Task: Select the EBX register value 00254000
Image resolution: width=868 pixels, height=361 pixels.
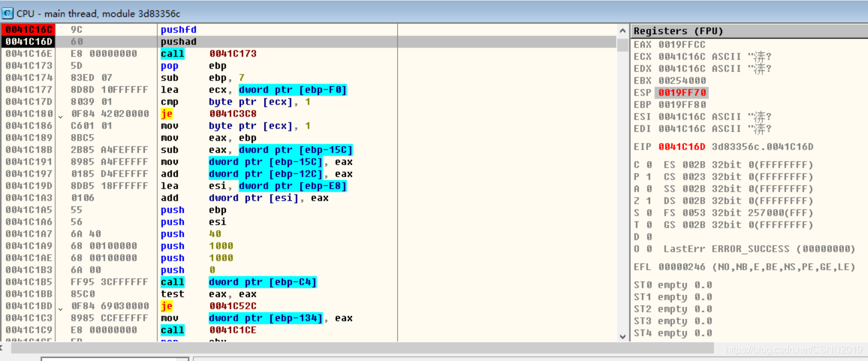Action: point(682,80)
